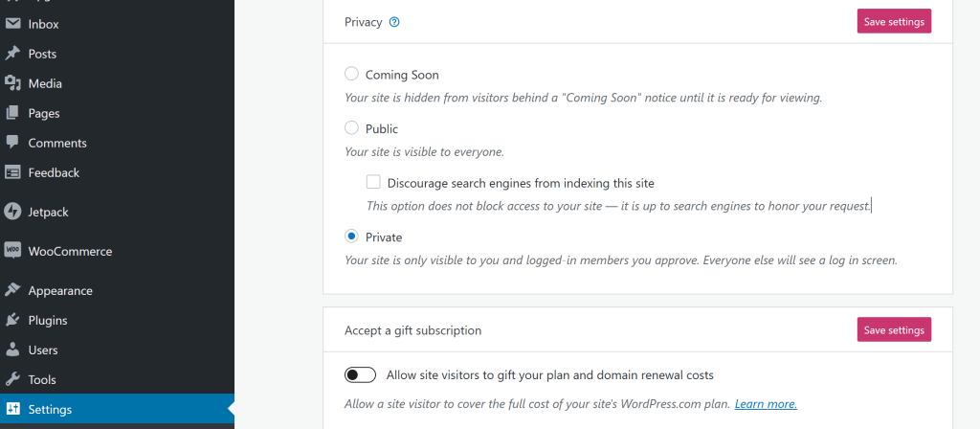Click the Comments speech bubble icon
Image resolution: width=980 pixels, height=429 pixels.
(13, 143)
